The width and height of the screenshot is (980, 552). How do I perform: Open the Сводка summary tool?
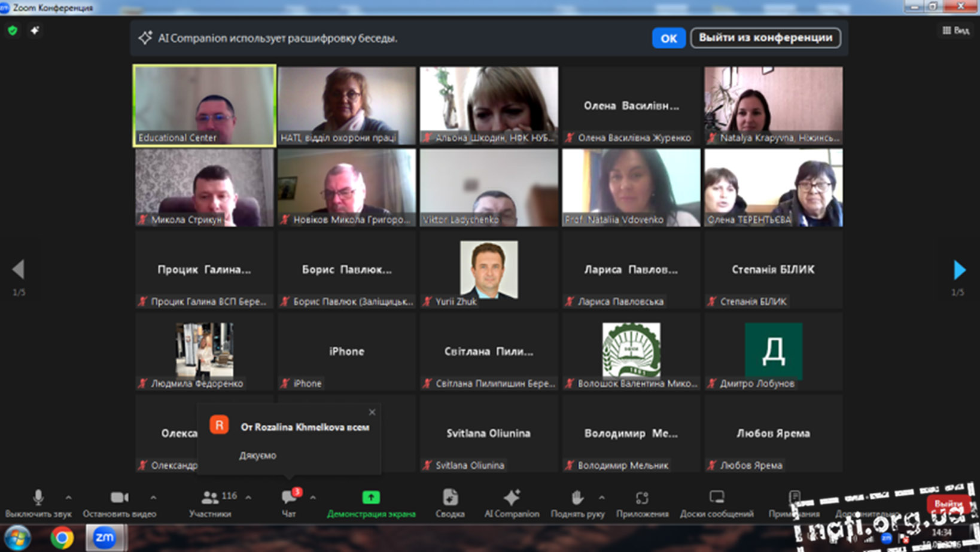(x=450, y=503)
